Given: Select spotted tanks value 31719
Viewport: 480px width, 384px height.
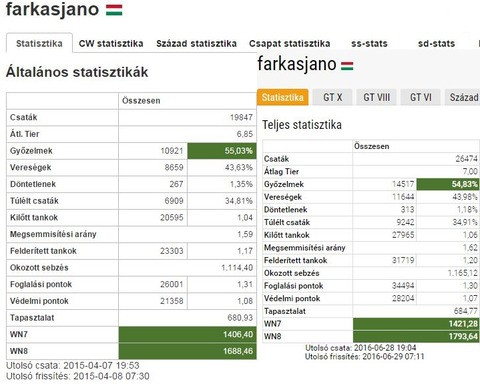Looking at the screenshot, I should click(x=403, y=260).
